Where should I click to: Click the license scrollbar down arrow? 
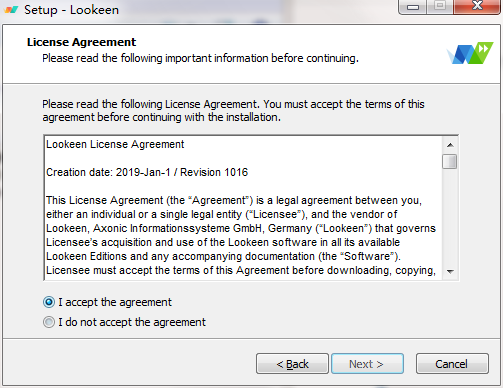pyautogui.click(x=450, y=271)
